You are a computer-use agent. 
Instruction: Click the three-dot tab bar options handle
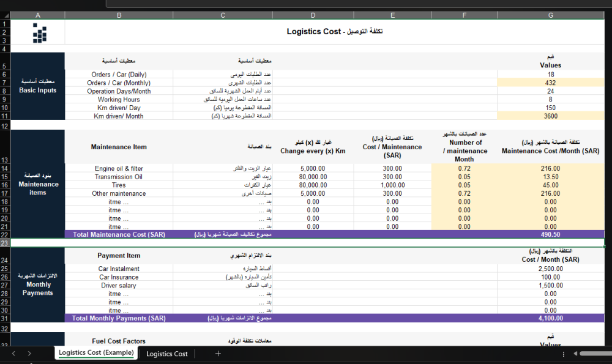(x=564, y=354)
